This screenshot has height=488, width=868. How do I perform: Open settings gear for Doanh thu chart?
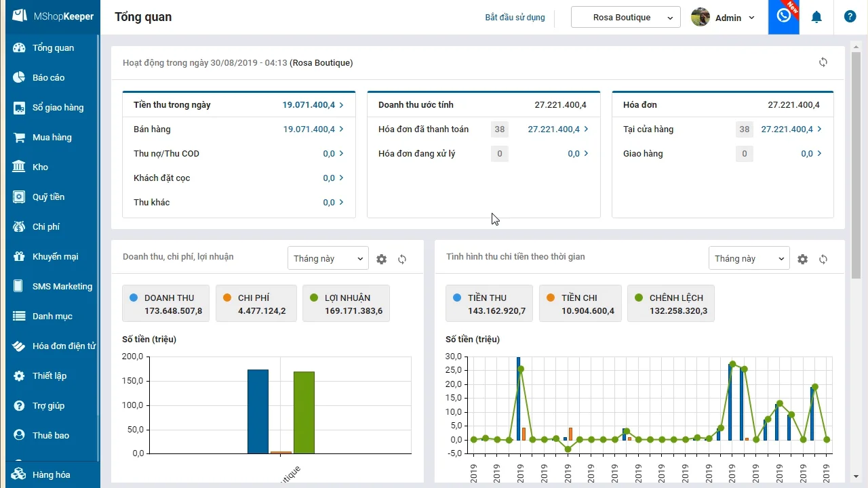click(382, 259)
